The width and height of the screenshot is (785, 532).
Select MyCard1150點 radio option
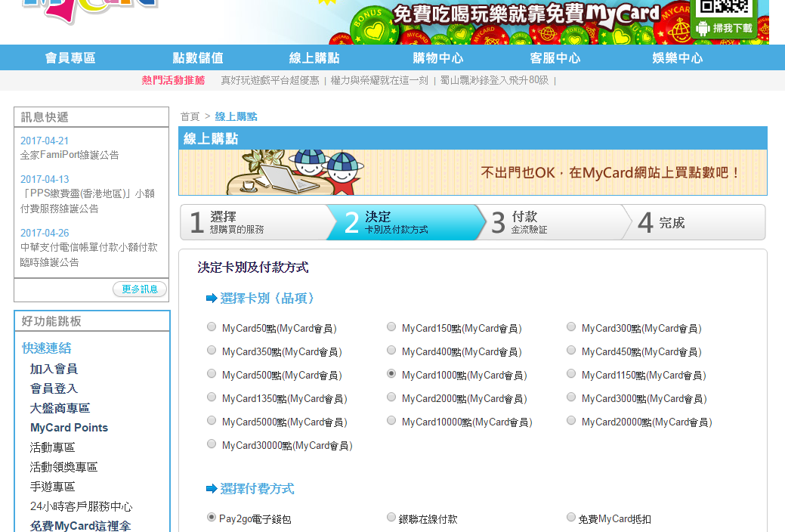pos(571,374)
